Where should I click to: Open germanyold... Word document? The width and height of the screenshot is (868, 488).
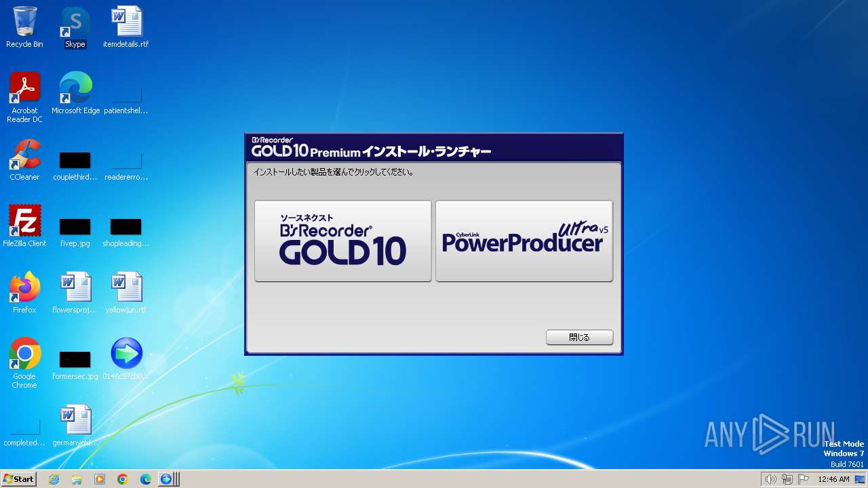75,425
